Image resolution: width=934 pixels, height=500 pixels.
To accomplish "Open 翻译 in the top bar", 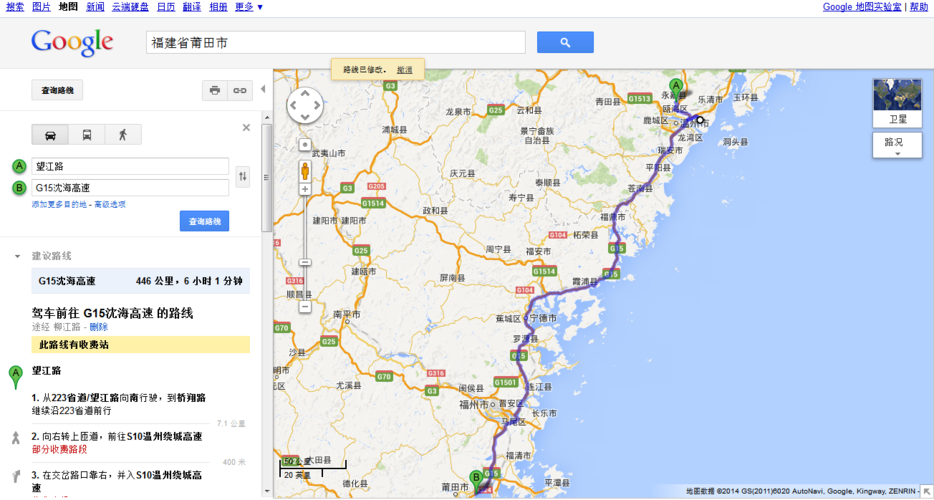I will tap(192, 7).
